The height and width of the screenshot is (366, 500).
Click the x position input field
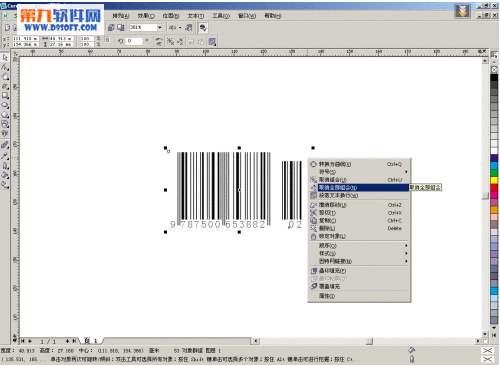[25, 39]
